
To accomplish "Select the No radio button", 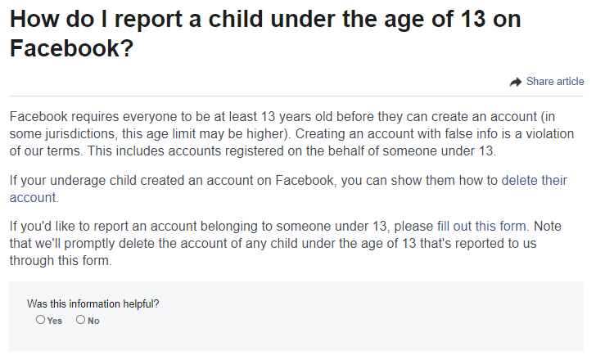I will click(80, 320).
